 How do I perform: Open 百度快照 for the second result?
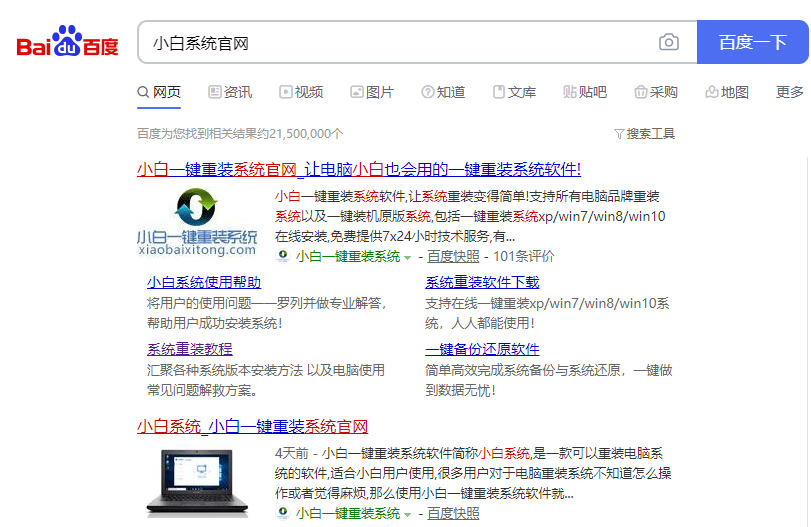pyautogui.click(x=453, y=514)
